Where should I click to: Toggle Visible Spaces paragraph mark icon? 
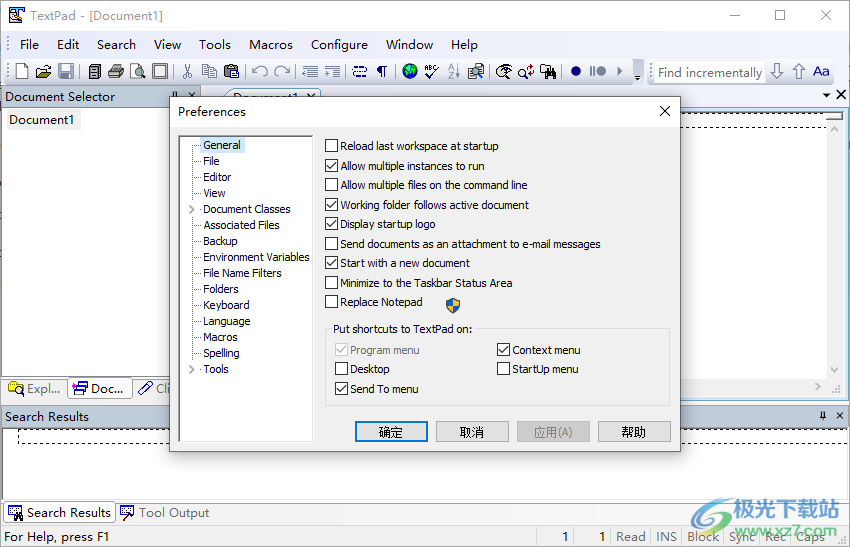[382, 71]
